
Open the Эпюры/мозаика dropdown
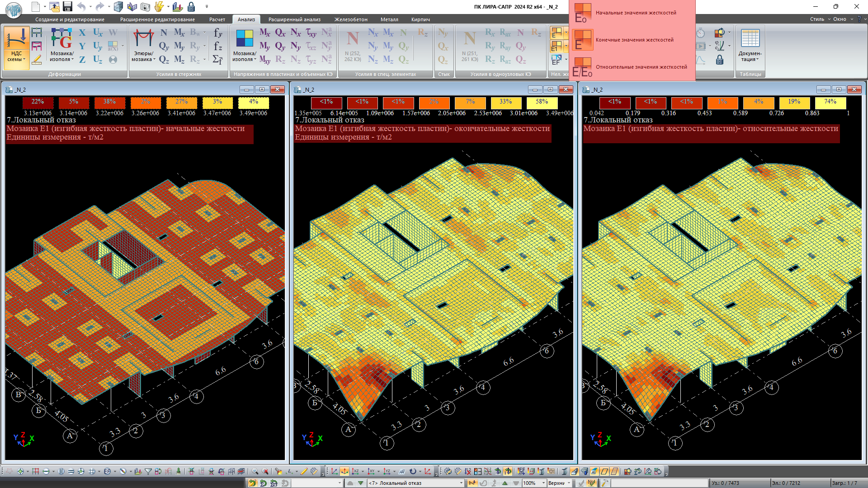tap(144, 56)
